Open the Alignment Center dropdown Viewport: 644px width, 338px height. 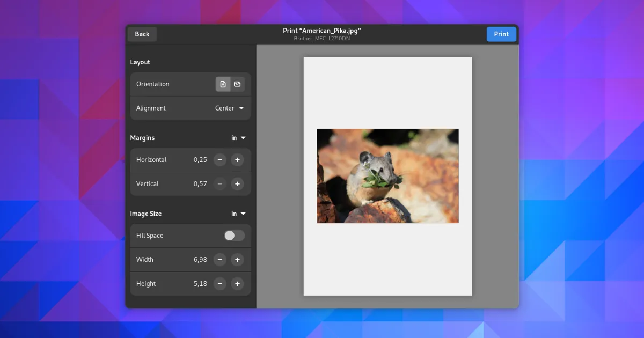point(229,108)
